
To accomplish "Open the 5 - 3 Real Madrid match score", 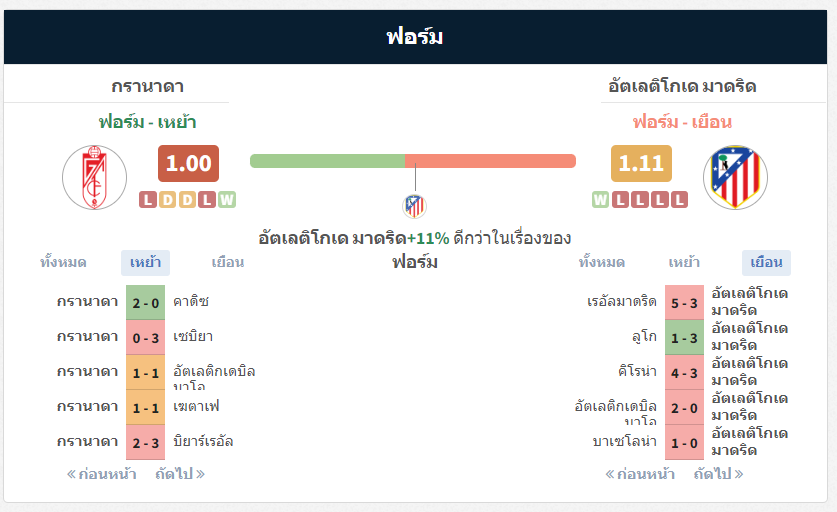I will [x=684, y=302].
